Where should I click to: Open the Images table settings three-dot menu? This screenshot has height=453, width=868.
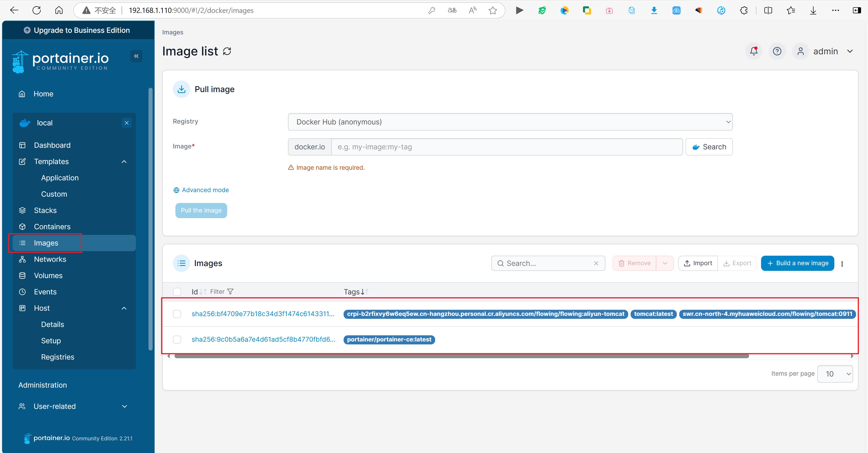842,264
